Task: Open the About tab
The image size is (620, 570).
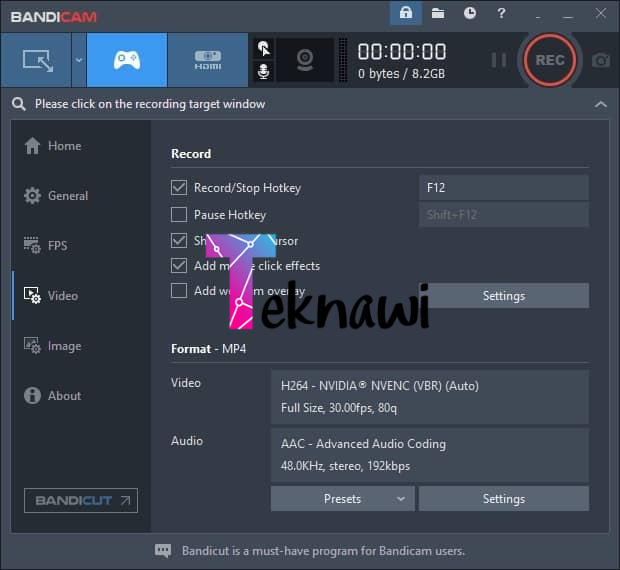Action: point(53,396)
